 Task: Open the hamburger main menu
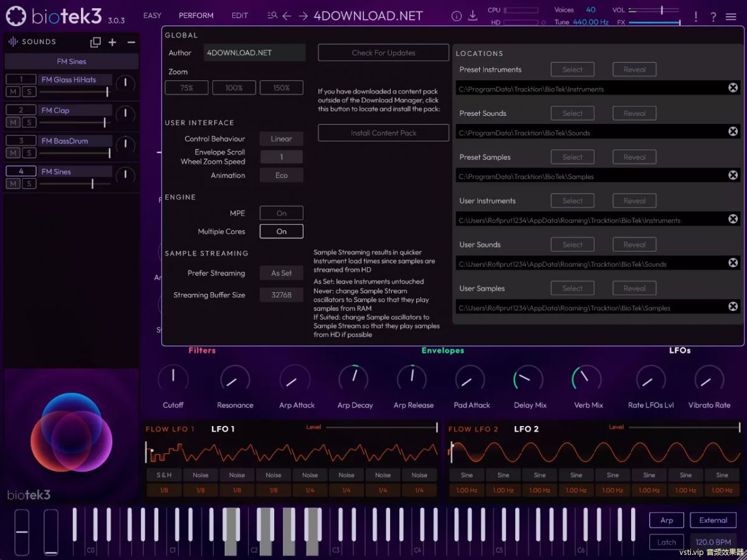click(x=731, y=17)
